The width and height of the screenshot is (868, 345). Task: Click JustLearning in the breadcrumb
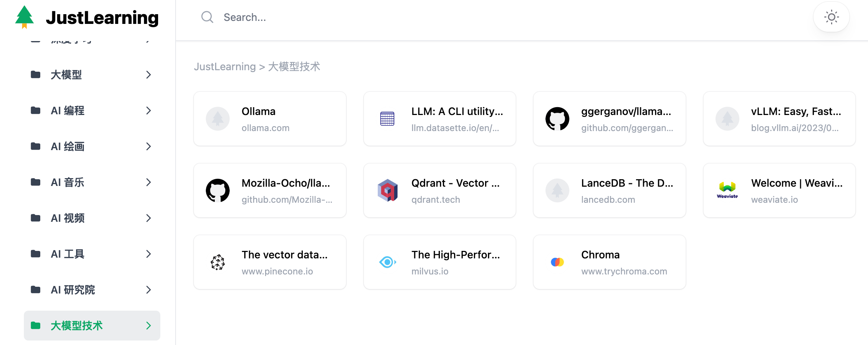[224, 66]
